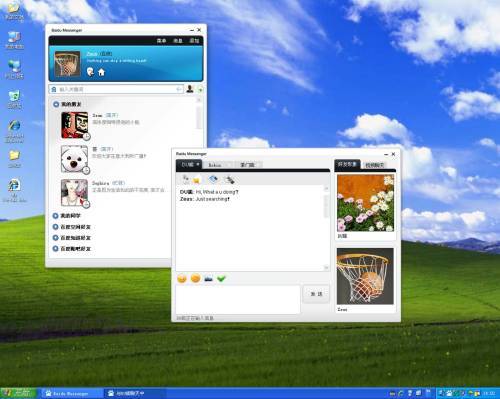Screen dimensions: 500x399
Task: Click the basketball hoop avatar in chat window
Action: point(365,276)
